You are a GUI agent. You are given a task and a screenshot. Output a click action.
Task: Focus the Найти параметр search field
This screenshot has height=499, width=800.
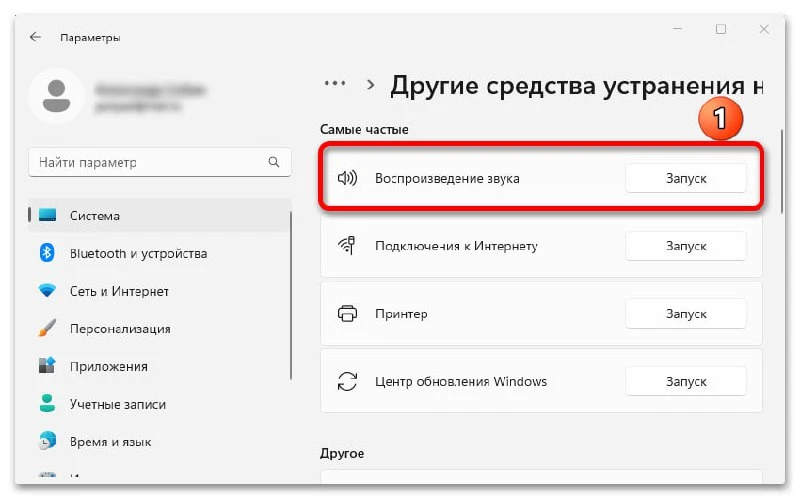tap(160, 162)
